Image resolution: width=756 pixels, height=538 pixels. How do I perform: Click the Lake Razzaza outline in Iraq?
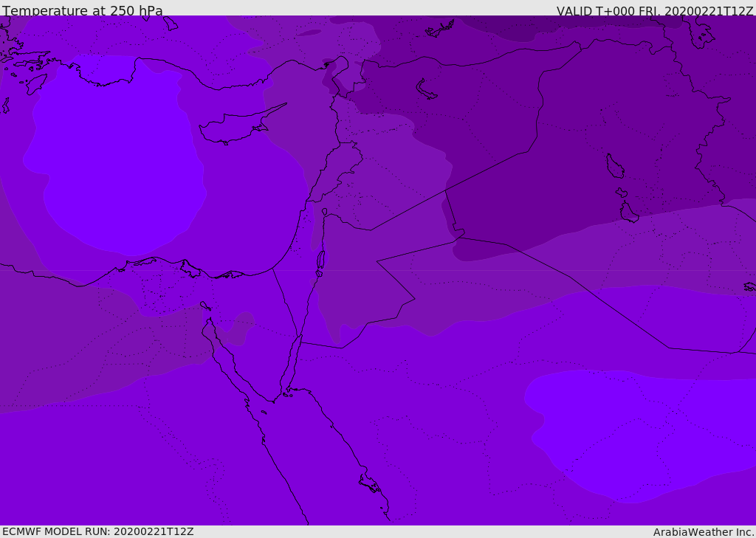628,213
